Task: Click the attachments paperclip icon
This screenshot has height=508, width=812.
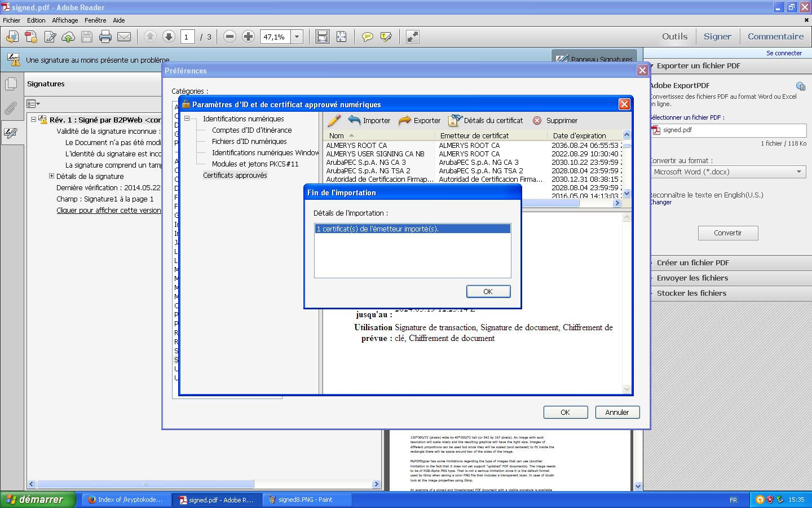Action: coord(11,108)
